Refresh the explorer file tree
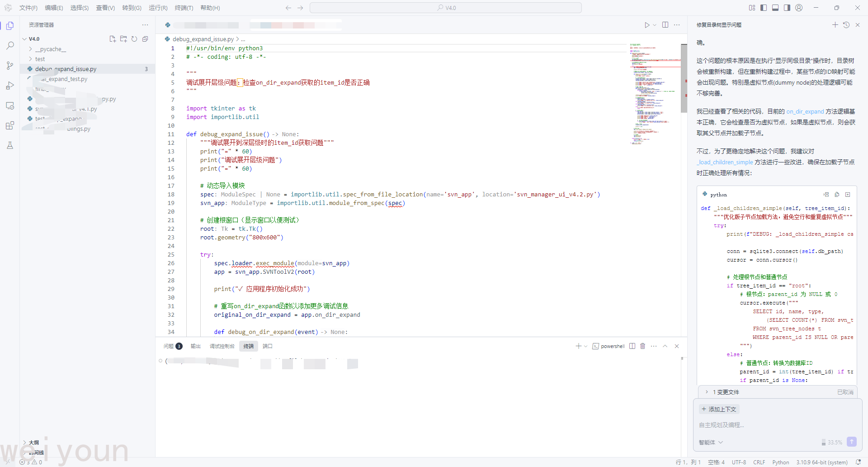Image resolution: width=868 pixels, height=467 pixels. click(134, 39)
